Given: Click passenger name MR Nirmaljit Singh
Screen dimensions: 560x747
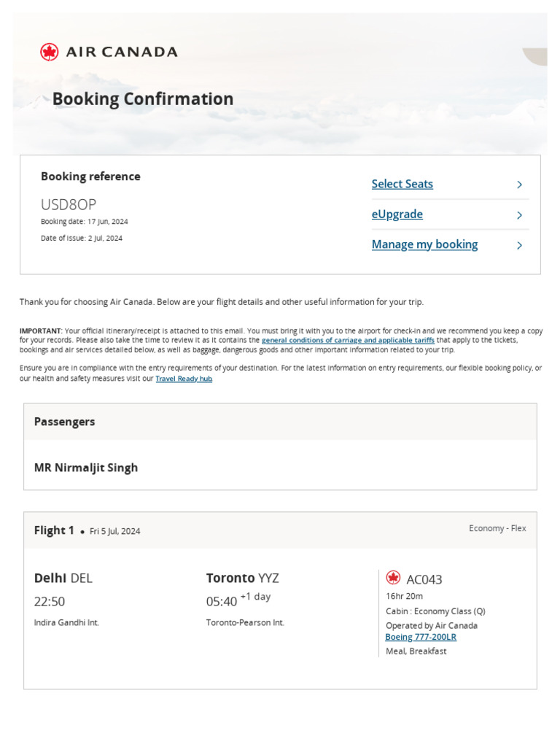Looking at the screenshot, I should (86, 468).
